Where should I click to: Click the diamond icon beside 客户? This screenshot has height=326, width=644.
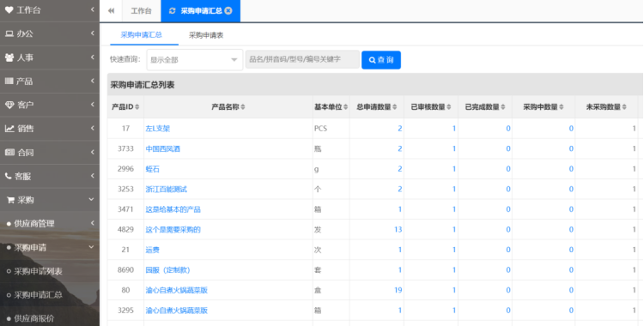(9, 106)
